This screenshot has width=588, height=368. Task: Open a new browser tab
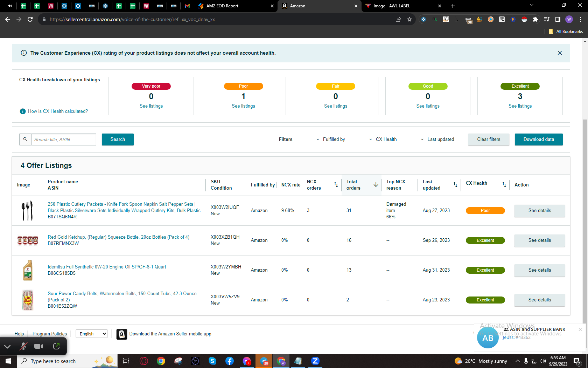453,6
